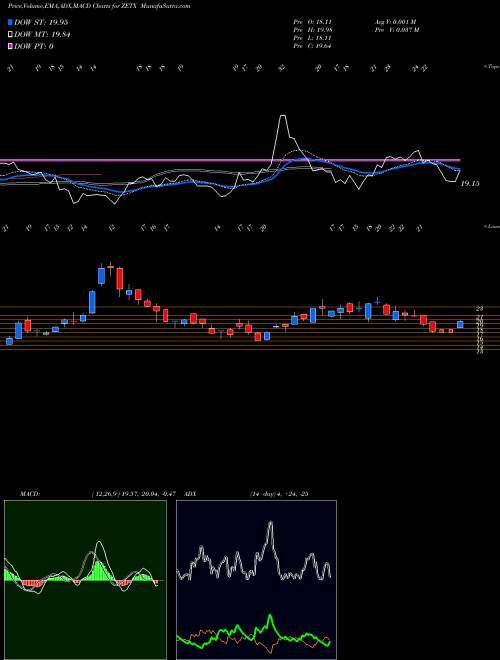
Task: Click the blue DOW ST legend swatch
Action: click(10, 23)
